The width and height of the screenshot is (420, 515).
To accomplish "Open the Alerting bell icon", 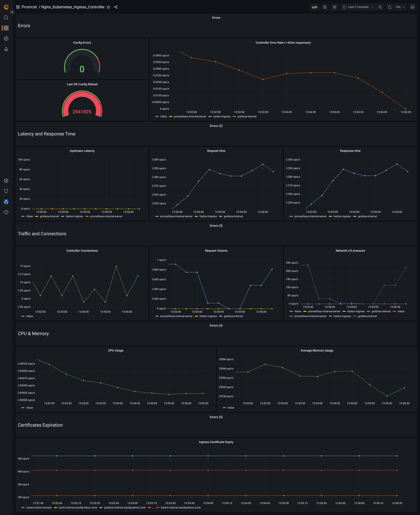I will click(6, 49).
